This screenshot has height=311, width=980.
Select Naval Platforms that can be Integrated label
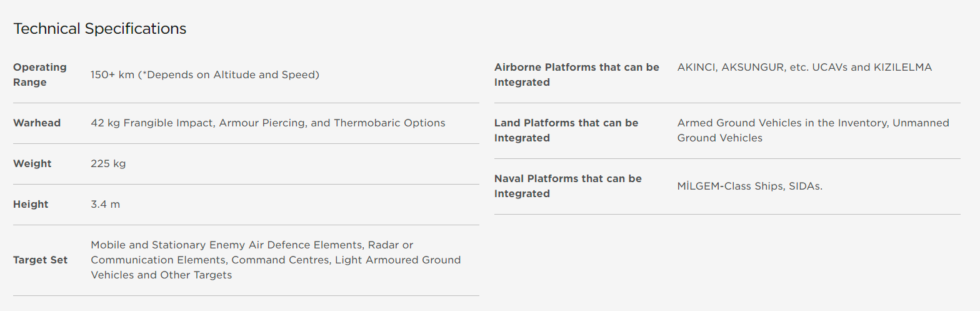pyautogui.click(x=568, y=186)
